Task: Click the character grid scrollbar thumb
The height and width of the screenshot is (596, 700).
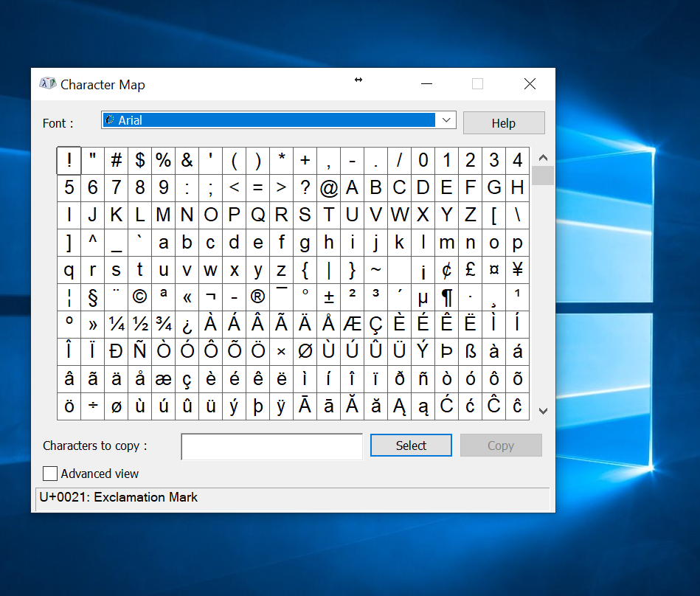Action: (543, 176)
